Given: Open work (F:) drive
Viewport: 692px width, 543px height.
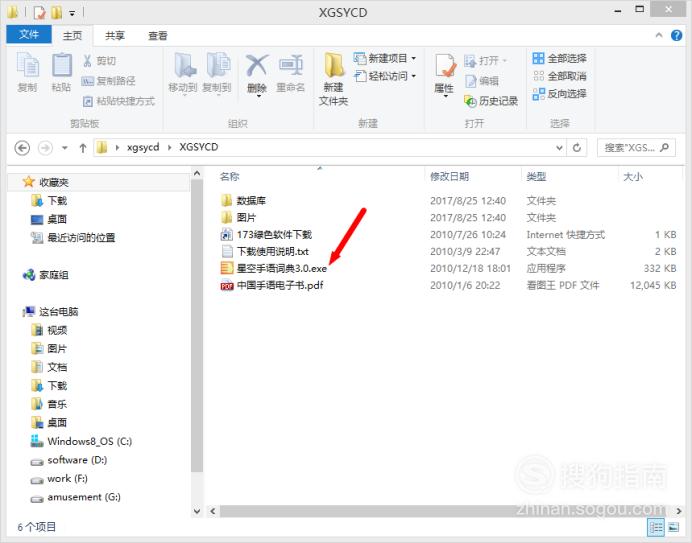Looking at the screenshot, I should click(x=67, y=479).
